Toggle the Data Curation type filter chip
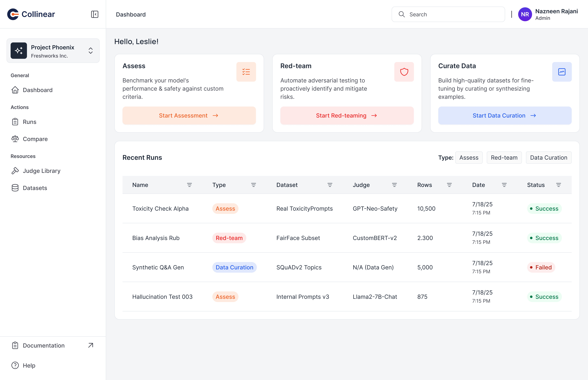 [548, 157]
